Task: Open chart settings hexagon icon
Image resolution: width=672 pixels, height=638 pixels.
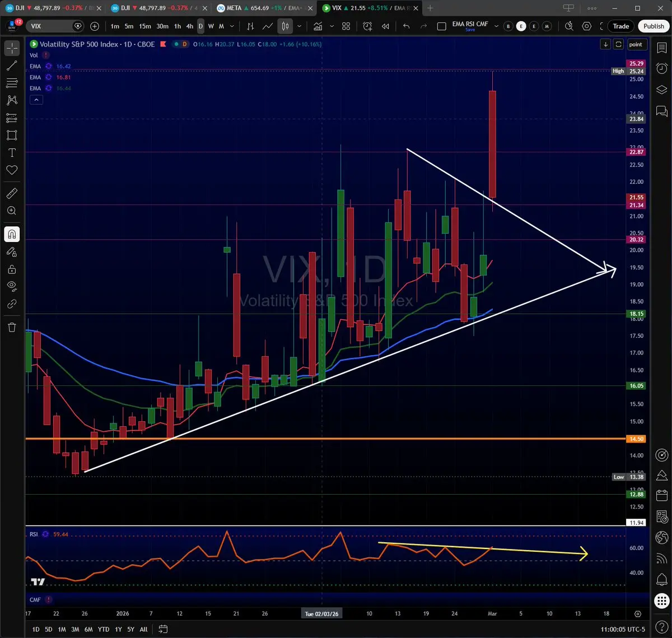Action: (587, 26)
